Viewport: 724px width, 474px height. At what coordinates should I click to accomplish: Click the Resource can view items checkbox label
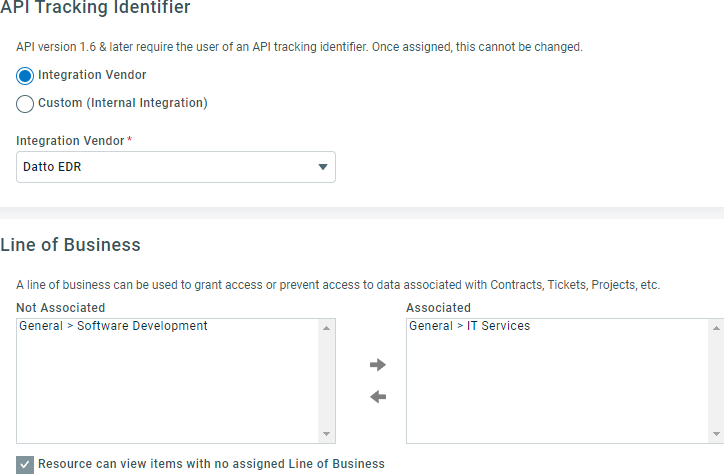click(211, 464)
